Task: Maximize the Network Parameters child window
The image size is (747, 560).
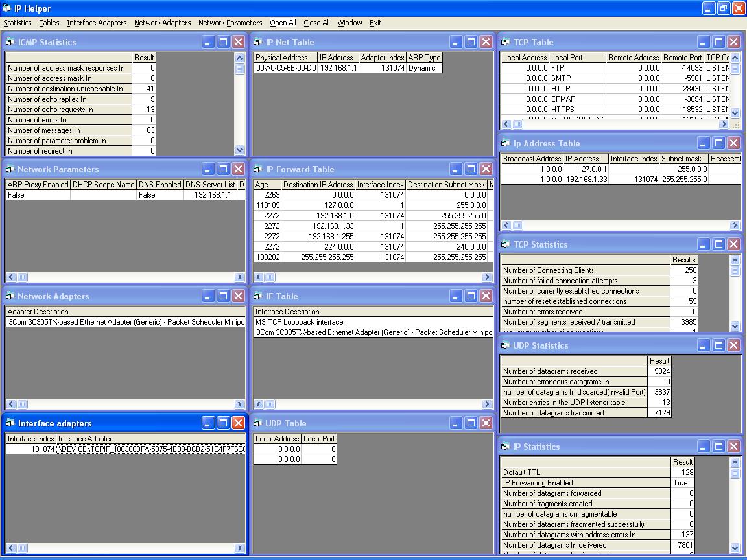Action: (x=223, y=169)
